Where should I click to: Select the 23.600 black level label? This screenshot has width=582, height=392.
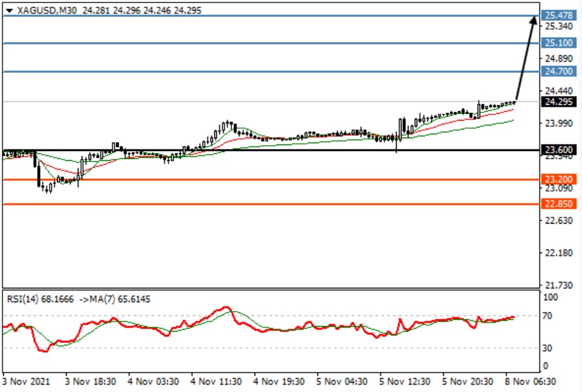(559, 150)
